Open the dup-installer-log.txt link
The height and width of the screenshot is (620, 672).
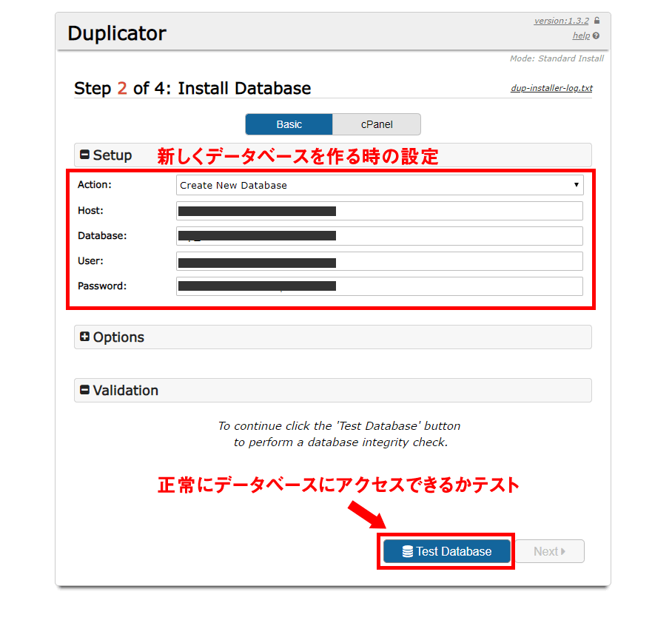click(x=551, y=88)
